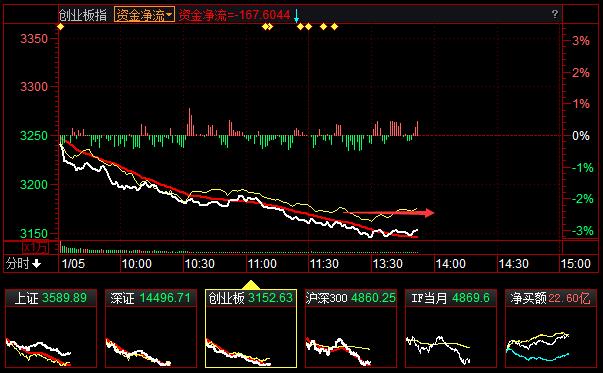This screenshot has width=603, height=373.
Task: Select the rightmost yellow diamond event marker
Action: [335, 27]
